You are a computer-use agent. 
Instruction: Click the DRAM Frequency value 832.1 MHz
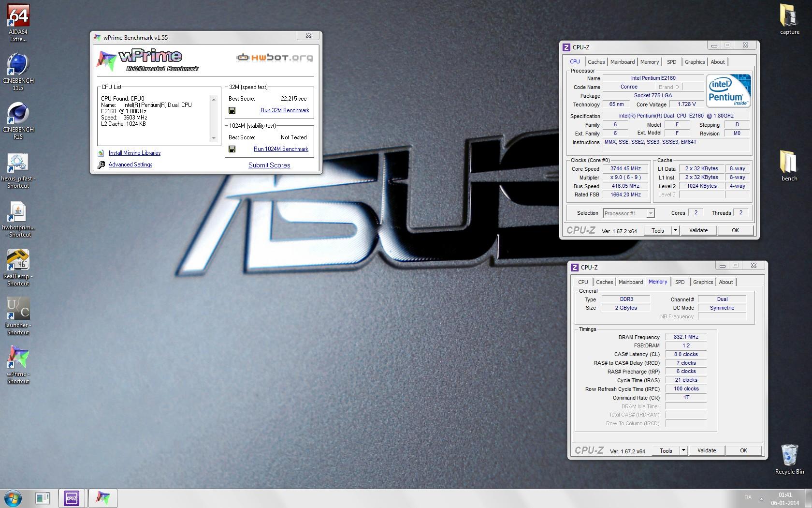pyautogui.click(x=686, y=337)
